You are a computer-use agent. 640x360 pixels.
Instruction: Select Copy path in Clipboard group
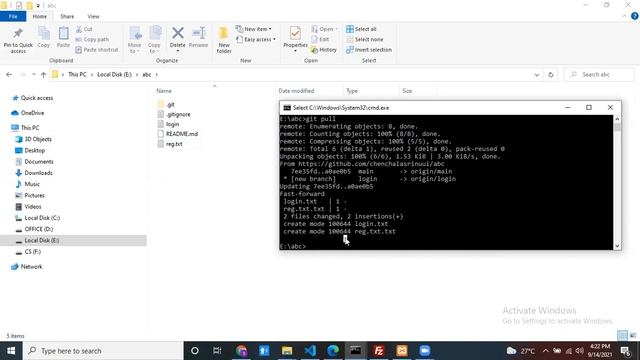tap(92, 40)
